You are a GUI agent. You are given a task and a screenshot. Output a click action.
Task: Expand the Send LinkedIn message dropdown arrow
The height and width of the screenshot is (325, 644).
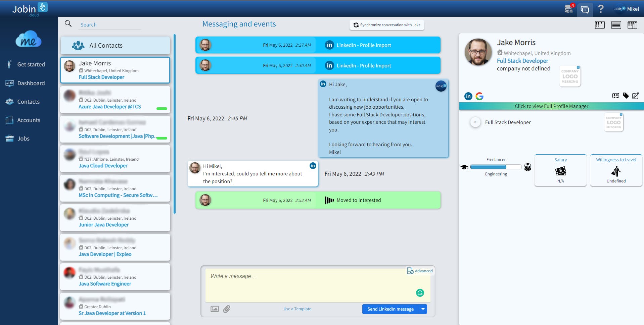[x=423, y=309]
